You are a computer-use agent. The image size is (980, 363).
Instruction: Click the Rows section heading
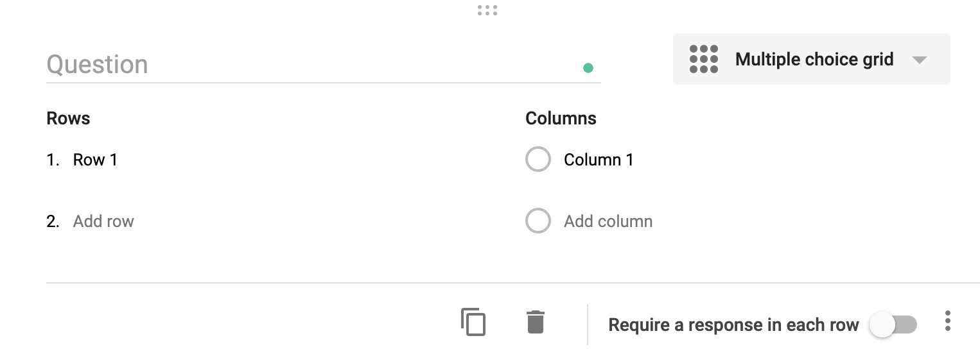pyautogui.click(x=68, y=119)
